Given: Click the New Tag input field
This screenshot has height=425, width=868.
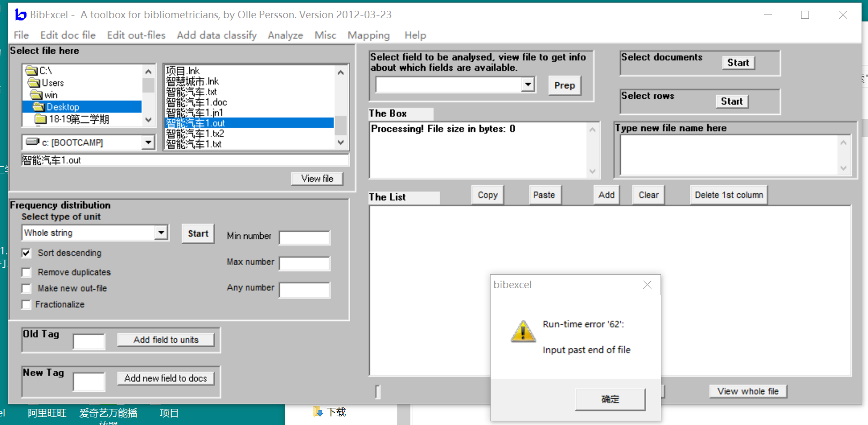Looking at the screenshot, I should pos(89,382).
